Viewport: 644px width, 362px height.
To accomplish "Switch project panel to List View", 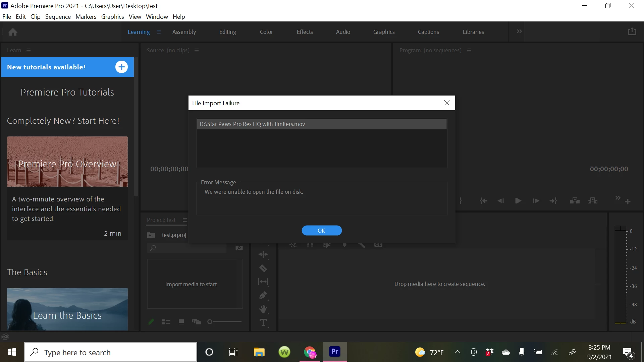I will coord(166,322).
